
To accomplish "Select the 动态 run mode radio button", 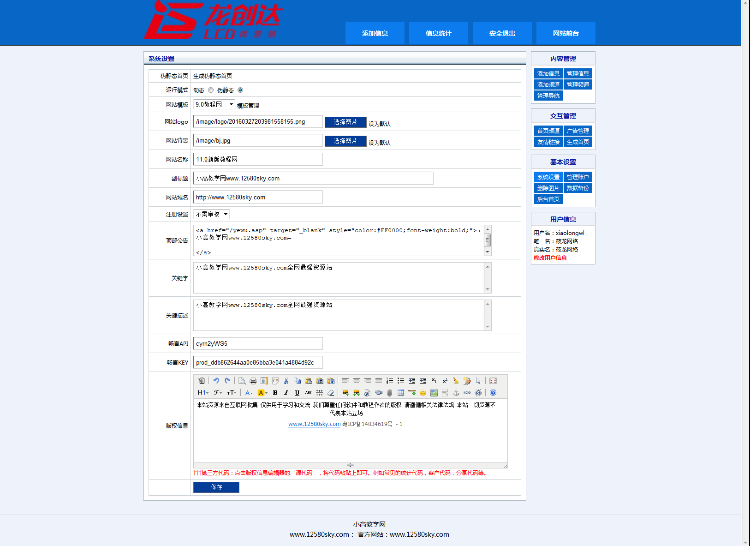I will [212, 90].
